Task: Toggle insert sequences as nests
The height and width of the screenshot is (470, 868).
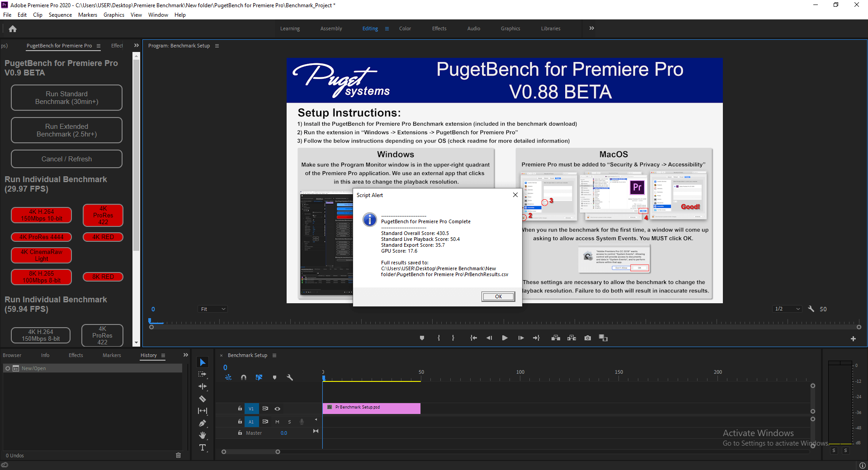Action: pos(228,377)
